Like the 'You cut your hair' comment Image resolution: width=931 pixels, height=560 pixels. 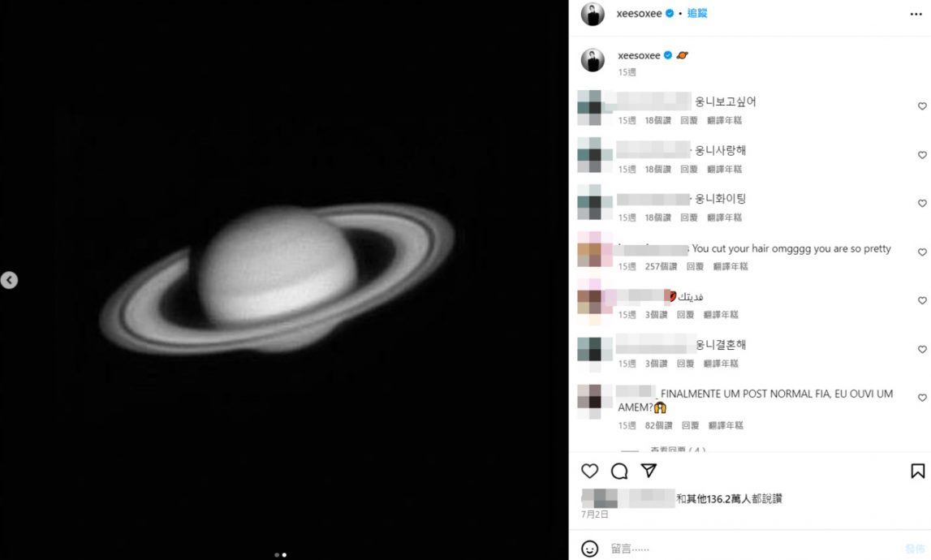click(922, 252)
